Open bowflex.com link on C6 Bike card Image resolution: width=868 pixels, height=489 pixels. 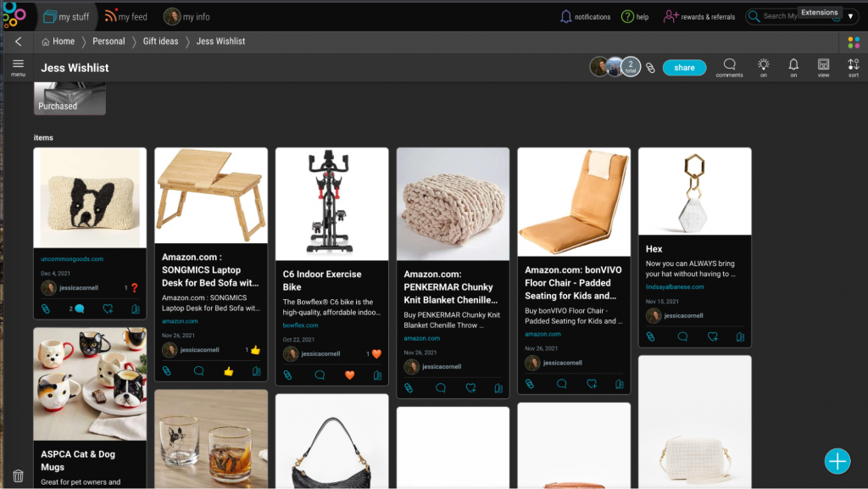point(301,325)
